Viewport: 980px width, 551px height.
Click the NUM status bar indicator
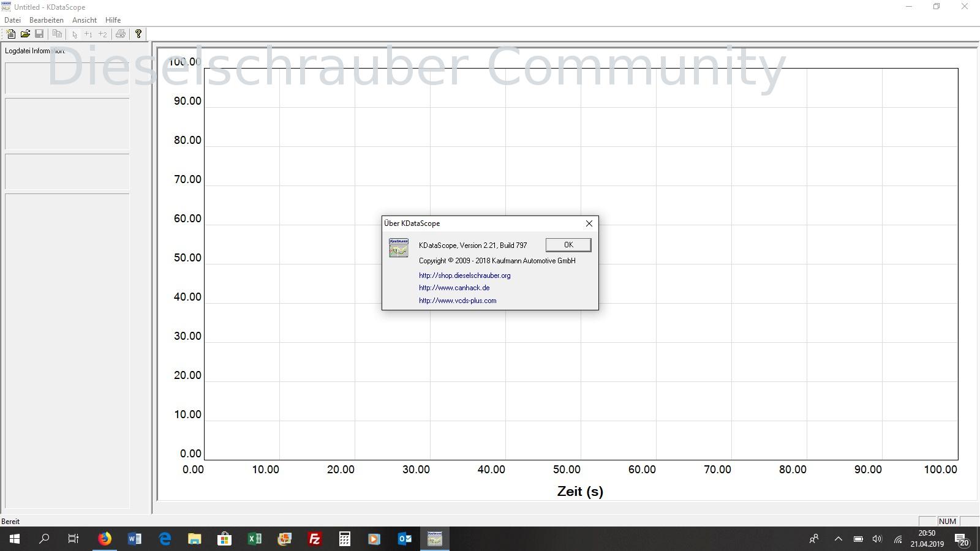(947, 522)
